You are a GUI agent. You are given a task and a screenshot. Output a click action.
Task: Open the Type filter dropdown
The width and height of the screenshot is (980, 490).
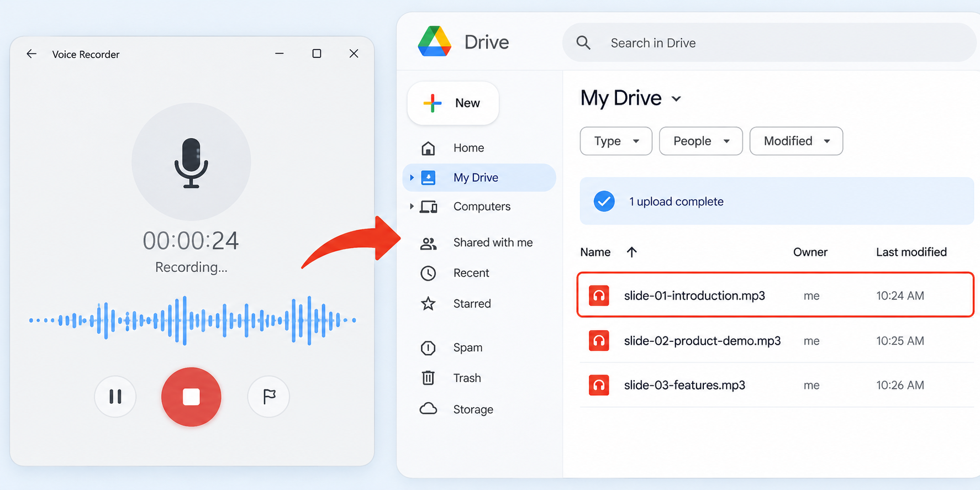(616, 141)
